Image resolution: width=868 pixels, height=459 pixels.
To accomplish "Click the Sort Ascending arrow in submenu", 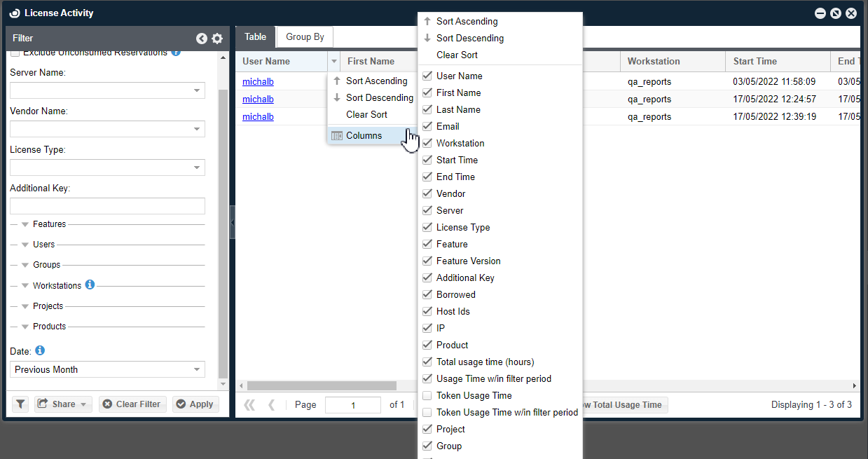I will [x=427, y=22].
